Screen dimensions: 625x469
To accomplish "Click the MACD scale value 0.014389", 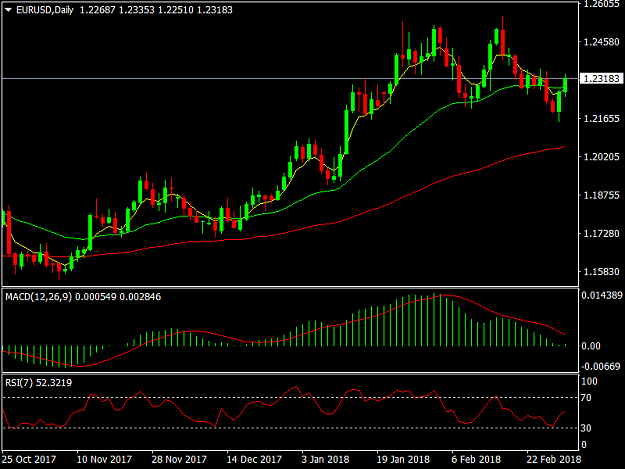I will (x=602, y=295).
